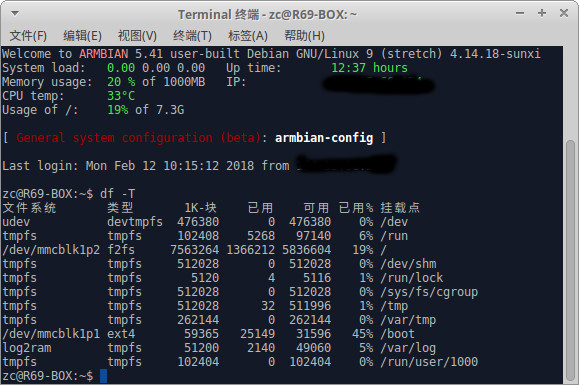Click /dev/mmcblk1p1 filesystem entry
The image size is (579, 385).
click(51, 334)
